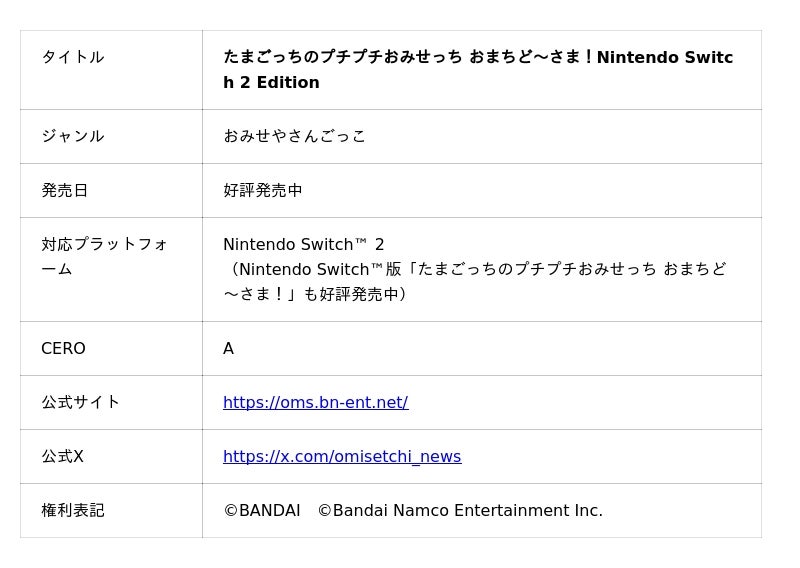Image resolution: width=800 pixels, height=568 pixels.
Task: Click the ジャンル row label
Action: (73, 136)
